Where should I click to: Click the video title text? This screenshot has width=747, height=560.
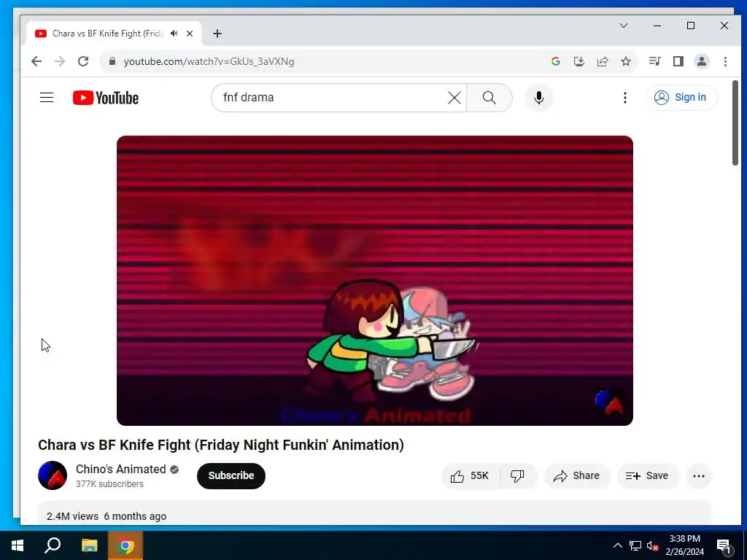coord(220,445)
